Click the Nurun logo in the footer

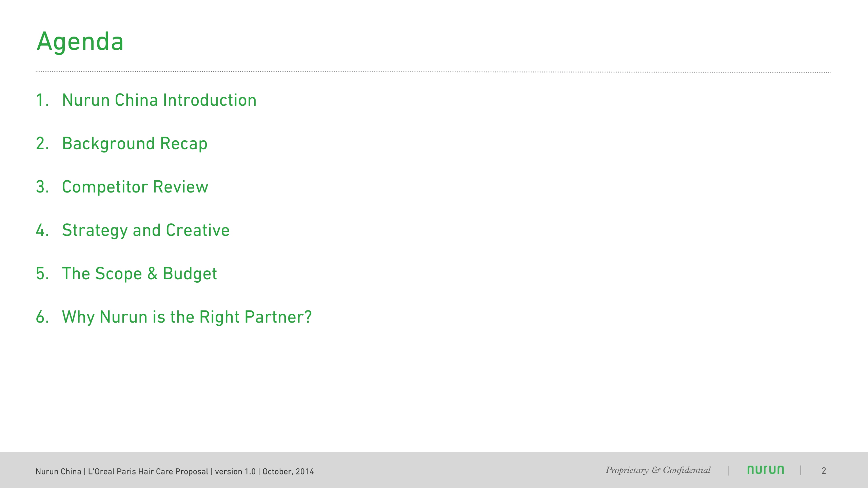click(766, 470)
